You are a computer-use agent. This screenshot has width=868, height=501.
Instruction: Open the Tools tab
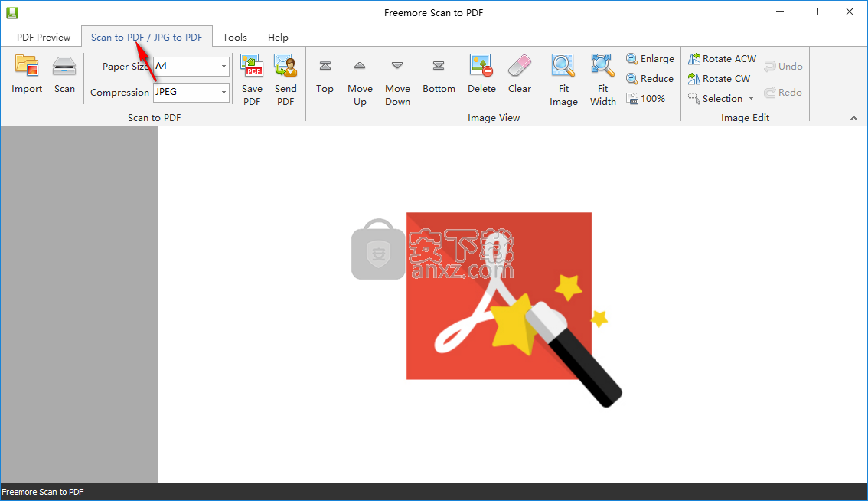(235, 37)
